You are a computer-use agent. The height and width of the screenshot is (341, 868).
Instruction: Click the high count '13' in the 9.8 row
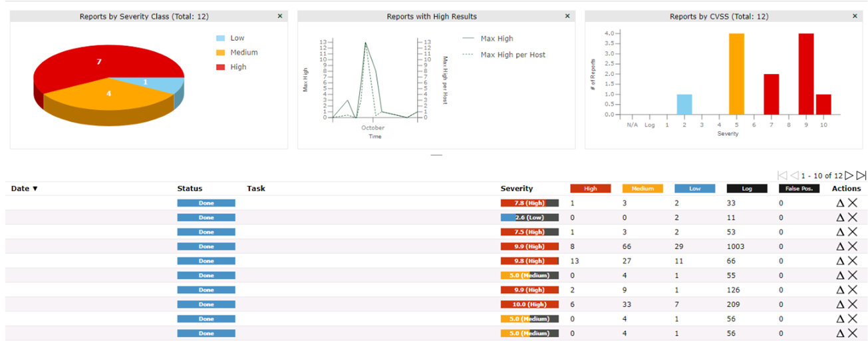tap(575, 261)
